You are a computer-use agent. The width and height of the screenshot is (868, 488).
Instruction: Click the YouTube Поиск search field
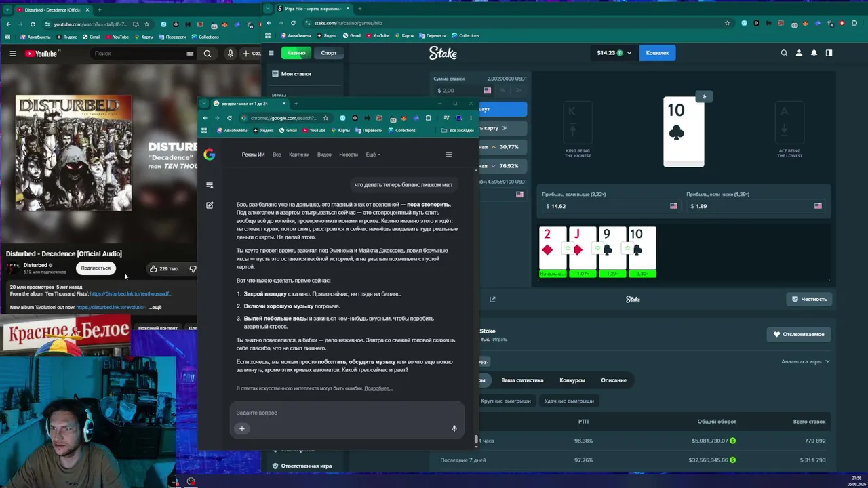pos(138,54)
